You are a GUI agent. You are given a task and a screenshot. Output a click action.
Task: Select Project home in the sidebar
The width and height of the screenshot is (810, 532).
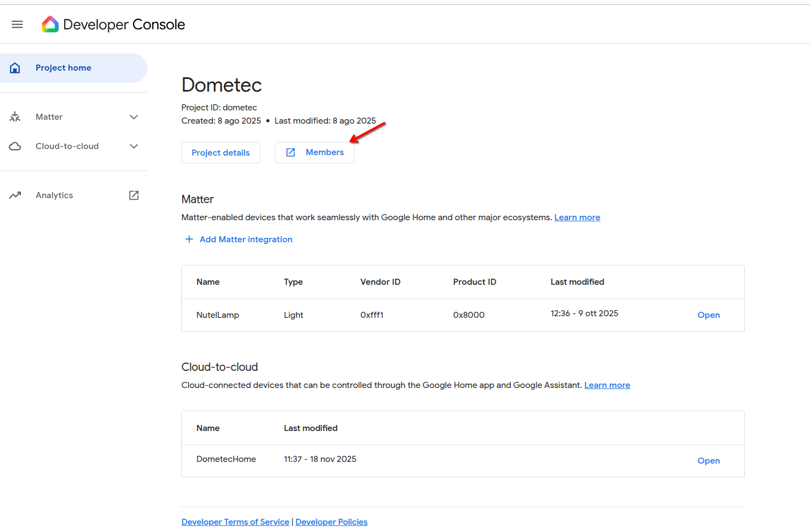(x=63, y=68)
